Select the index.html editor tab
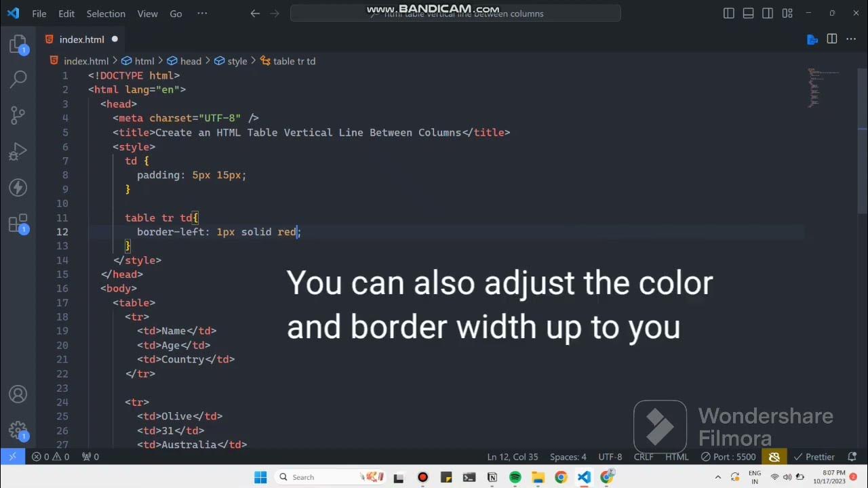868x488 pixels. (x=81, y=39)
